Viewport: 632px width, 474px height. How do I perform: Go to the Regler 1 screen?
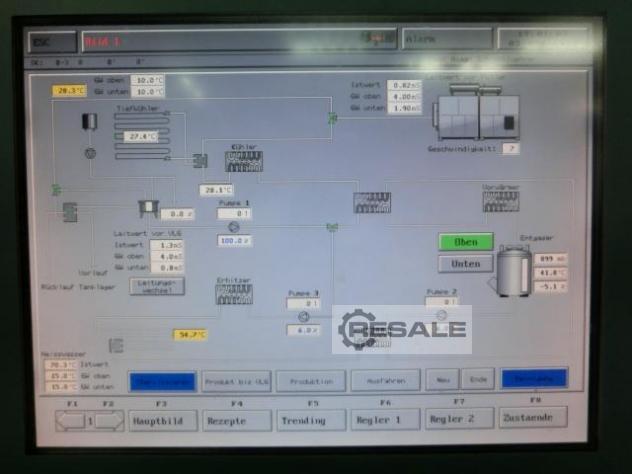point(385,420)
